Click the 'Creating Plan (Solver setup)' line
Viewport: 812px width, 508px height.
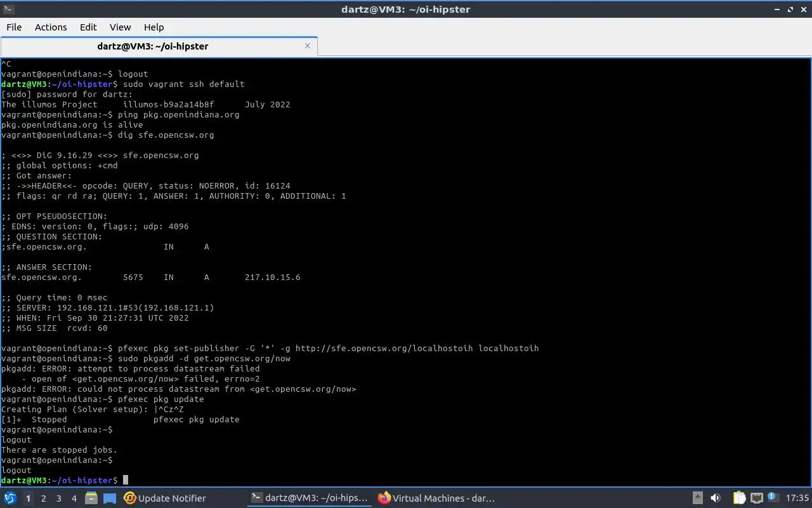click(93, 410)
